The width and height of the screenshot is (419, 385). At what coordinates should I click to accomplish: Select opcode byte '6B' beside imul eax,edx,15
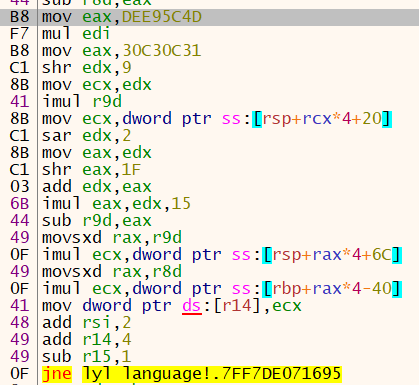point(20,204)
